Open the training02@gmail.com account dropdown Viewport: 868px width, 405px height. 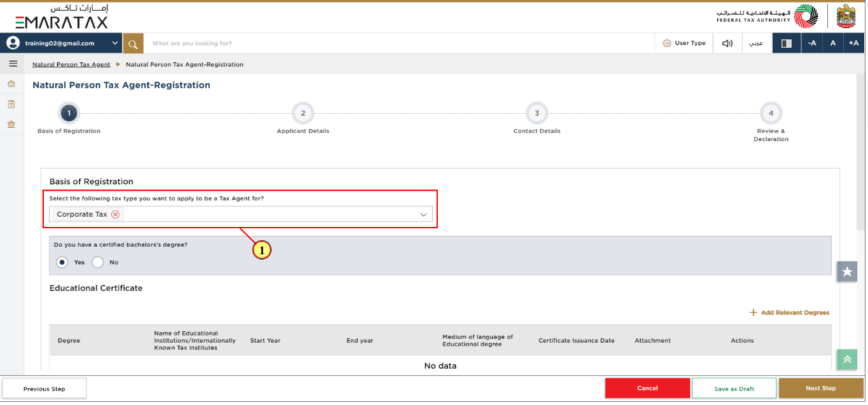(x=62, y=43)
